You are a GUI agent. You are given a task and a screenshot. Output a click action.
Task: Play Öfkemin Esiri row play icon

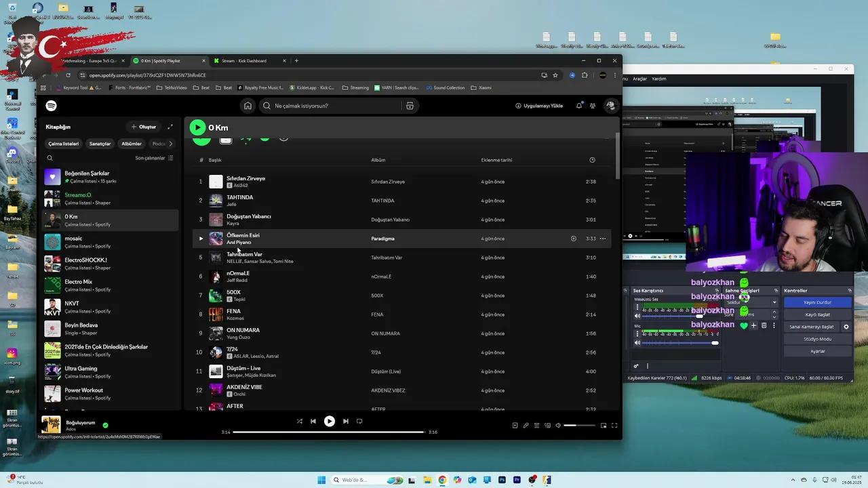pyautogui.click(x=201, y=239)
